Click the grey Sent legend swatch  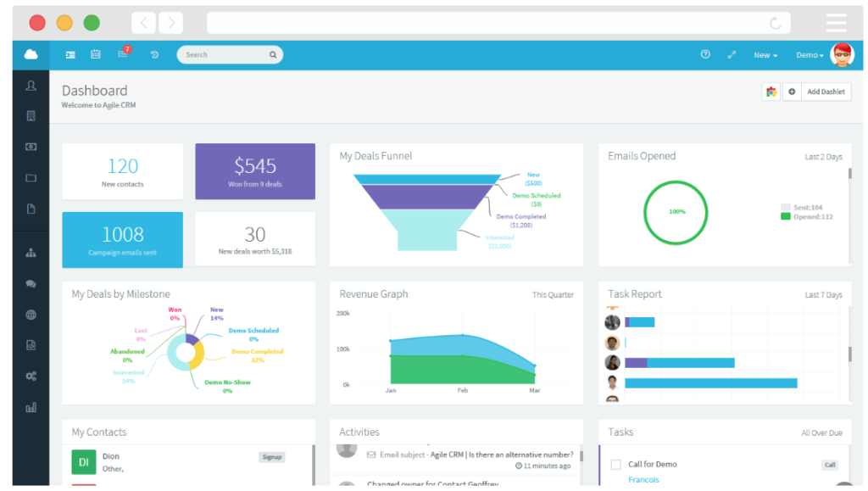point(785,207)
